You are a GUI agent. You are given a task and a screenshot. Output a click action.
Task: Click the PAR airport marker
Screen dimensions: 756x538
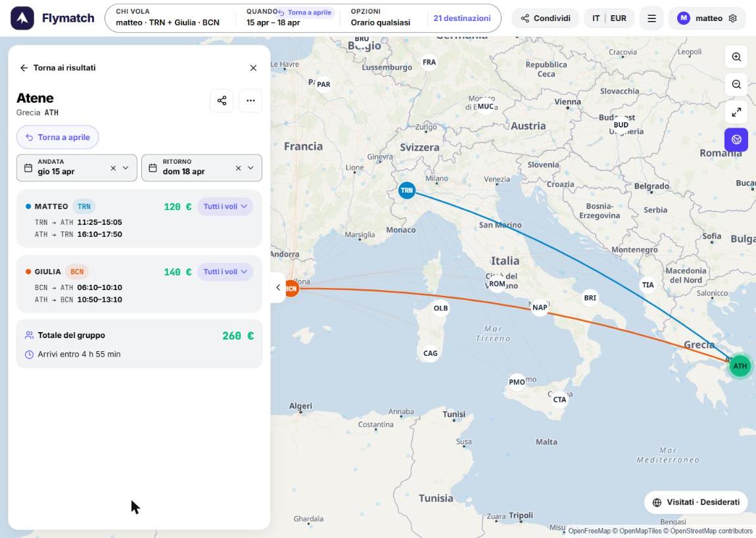coord(323,84)
